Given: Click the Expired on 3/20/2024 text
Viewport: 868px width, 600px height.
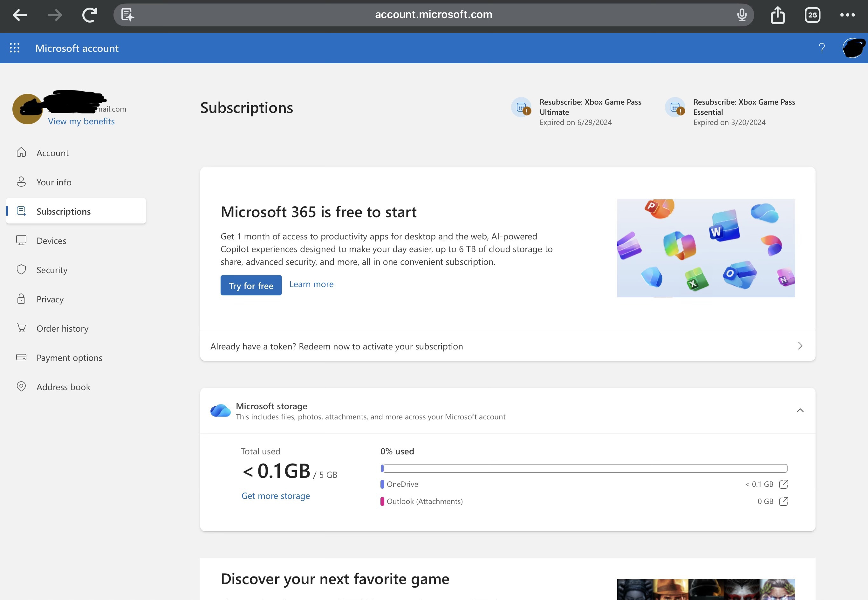Looking at the screenshot, I should coord(729,122).
